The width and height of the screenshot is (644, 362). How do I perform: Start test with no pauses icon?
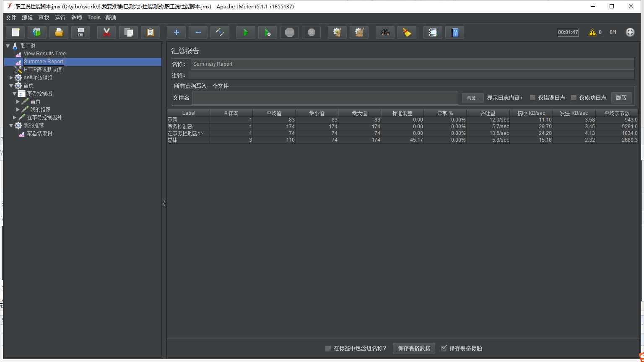(268, 32)
